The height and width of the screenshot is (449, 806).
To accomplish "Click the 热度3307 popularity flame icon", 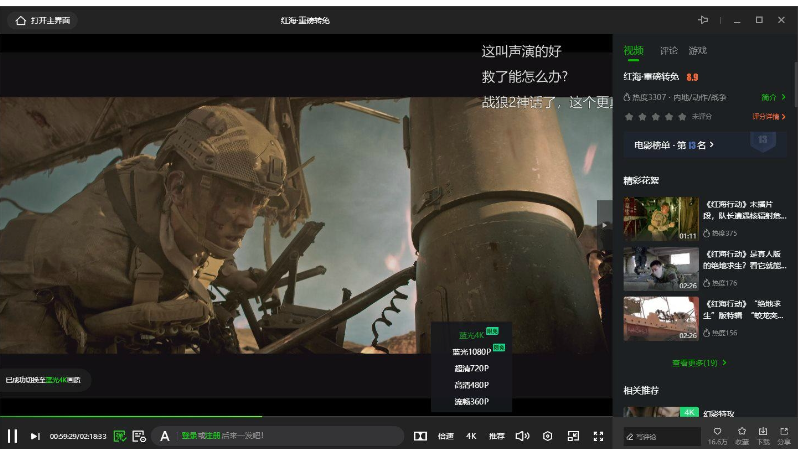I will [627, 97].
